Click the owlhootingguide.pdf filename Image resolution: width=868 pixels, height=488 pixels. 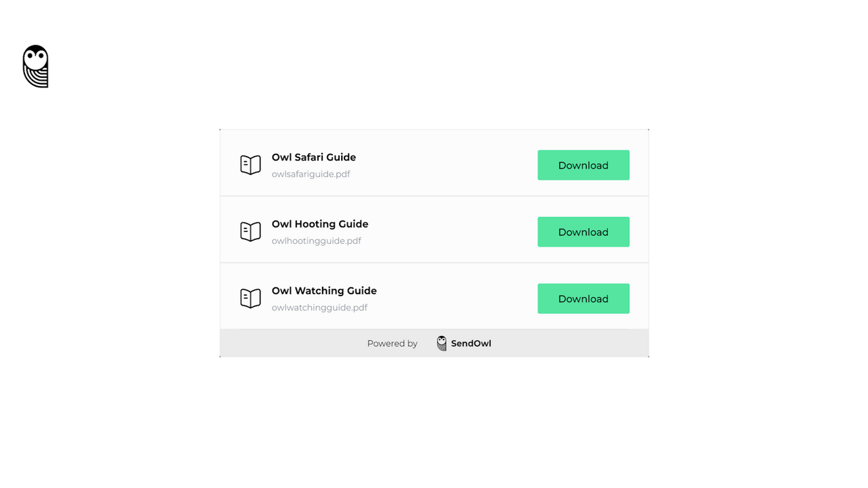click(316, 241)
